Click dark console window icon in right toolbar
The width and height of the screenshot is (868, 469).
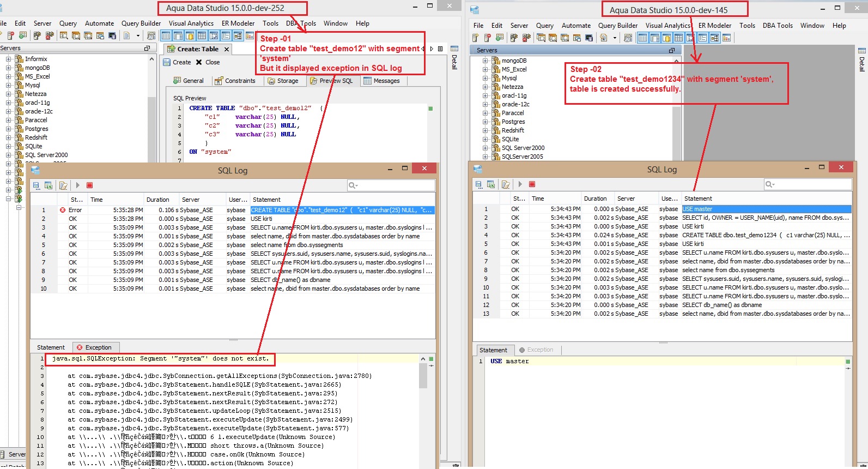pos(589,38)
